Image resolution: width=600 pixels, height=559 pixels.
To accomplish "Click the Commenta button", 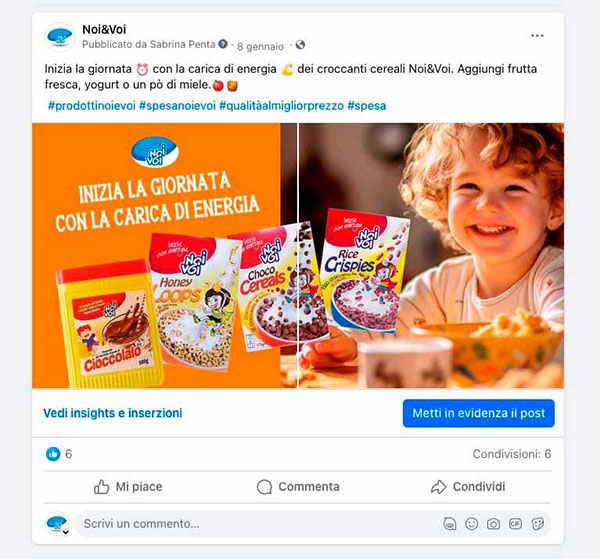I will pyautogui.click(x=298, y=487).
